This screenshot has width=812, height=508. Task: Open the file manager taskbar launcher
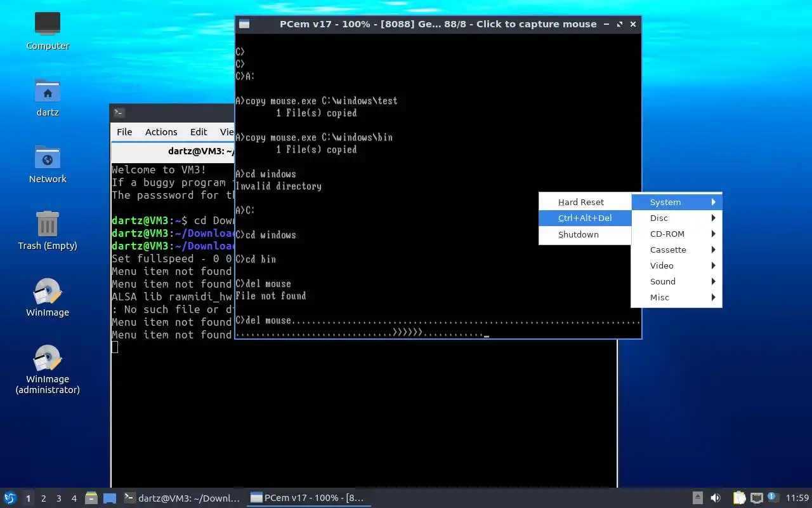click(x=91, y=498)
